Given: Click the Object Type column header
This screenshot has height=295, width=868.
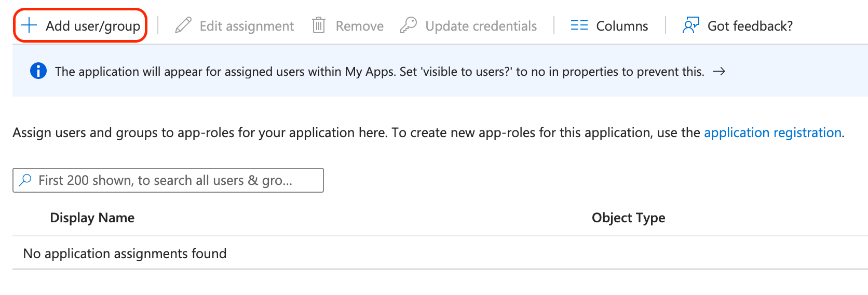Looking at the screenshot, I should pos(628,218).
